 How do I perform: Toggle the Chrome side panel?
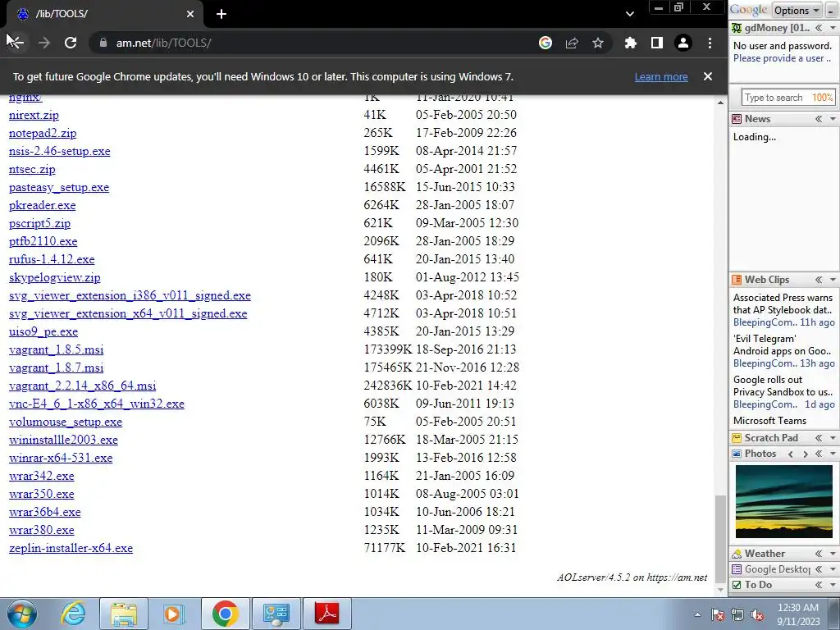[657, 43]
